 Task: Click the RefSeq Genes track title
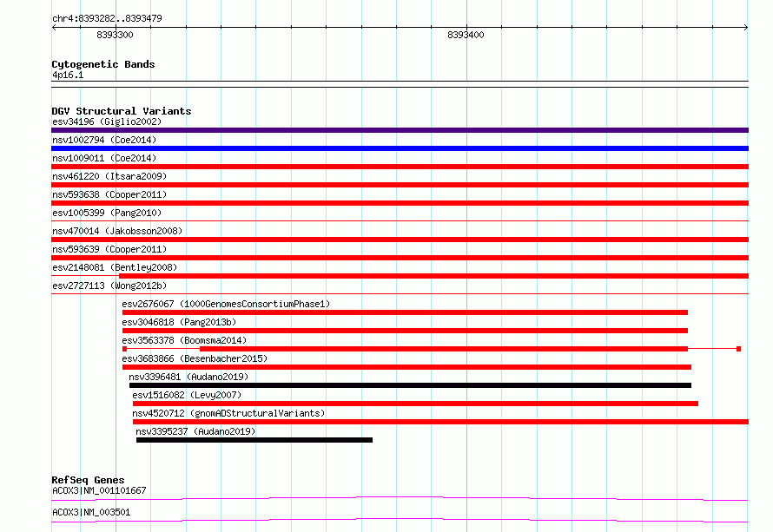pos(88,480)
